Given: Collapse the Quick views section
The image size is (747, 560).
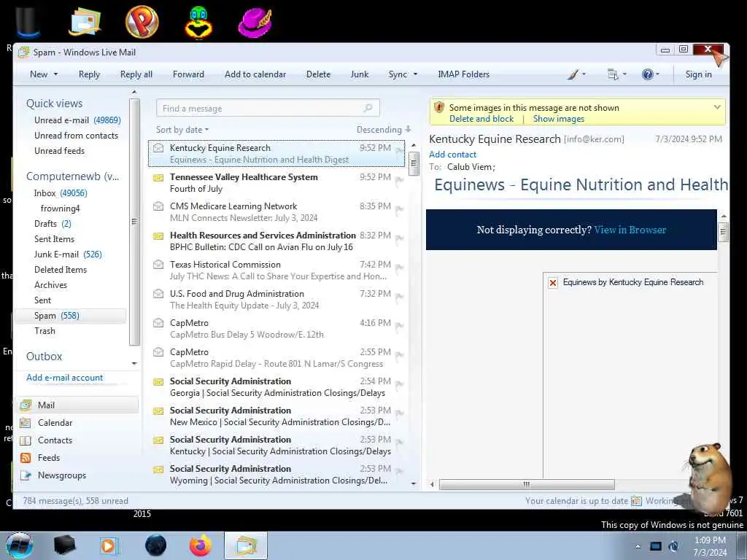Looking at the screenshot, I should 54,104.
